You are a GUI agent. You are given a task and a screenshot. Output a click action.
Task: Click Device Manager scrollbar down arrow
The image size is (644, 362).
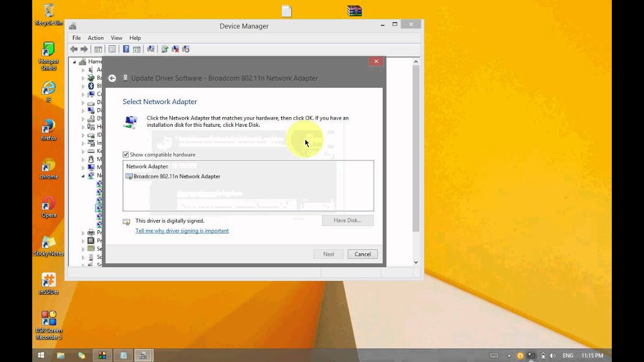pyautogui.click(x=416, y=262)
